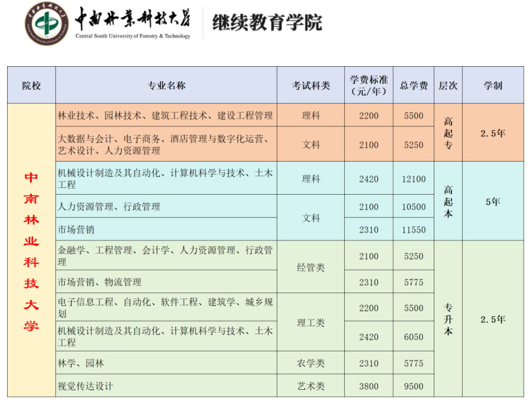Screen dimensions: 532x402
Task: Click the 12100 total tuition cell
Action: (413, 178)
